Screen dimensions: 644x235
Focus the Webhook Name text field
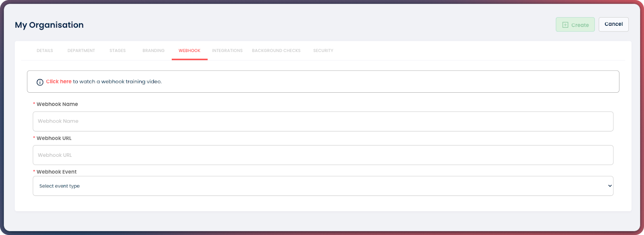point(322,121)
